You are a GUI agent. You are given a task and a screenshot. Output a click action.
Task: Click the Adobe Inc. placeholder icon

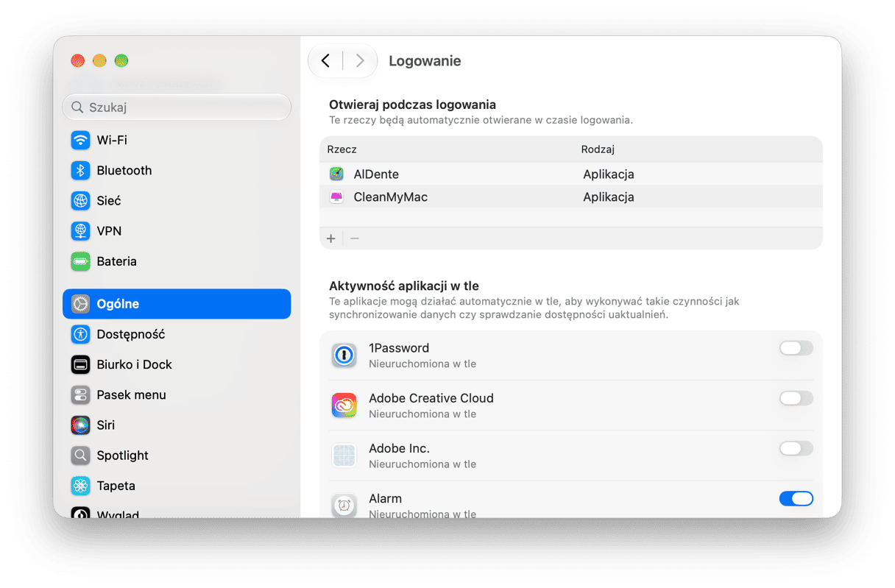coord(344,456)
